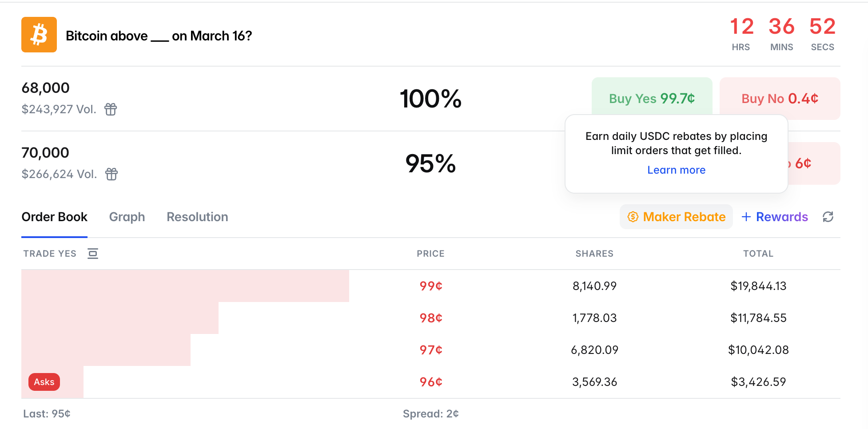This screenshot has width=868, height=429.
Task: Click gift icon beside 68,000 volume
Action: 111,109
